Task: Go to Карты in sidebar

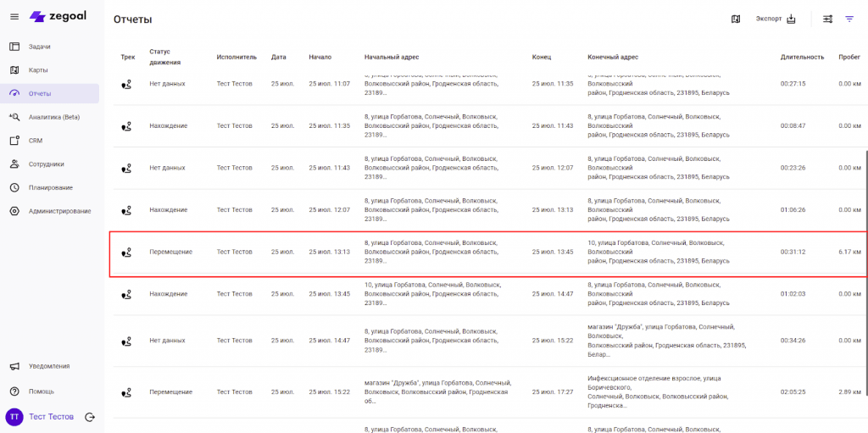Action: 38,69
